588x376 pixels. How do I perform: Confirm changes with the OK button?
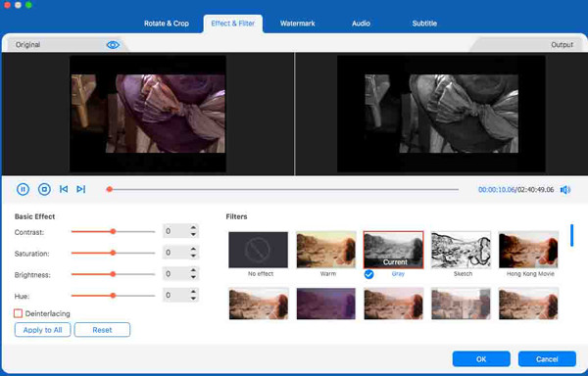481,359
